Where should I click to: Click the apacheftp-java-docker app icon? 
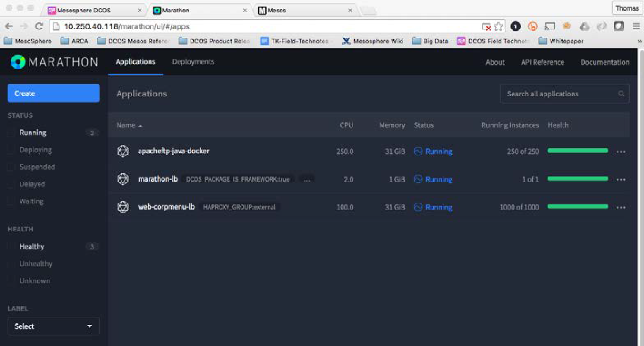click(123, 151)
